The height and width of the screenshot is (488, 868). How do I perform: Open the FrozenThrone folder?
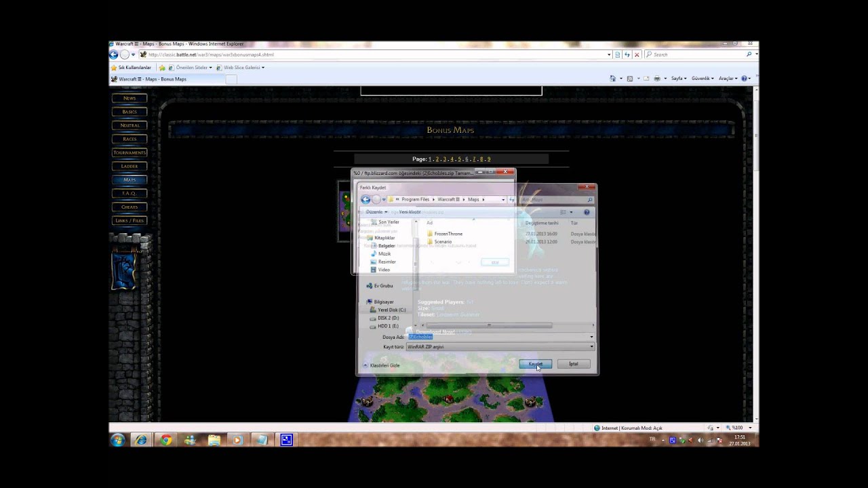pyautogui.click(x=445, y=234)
